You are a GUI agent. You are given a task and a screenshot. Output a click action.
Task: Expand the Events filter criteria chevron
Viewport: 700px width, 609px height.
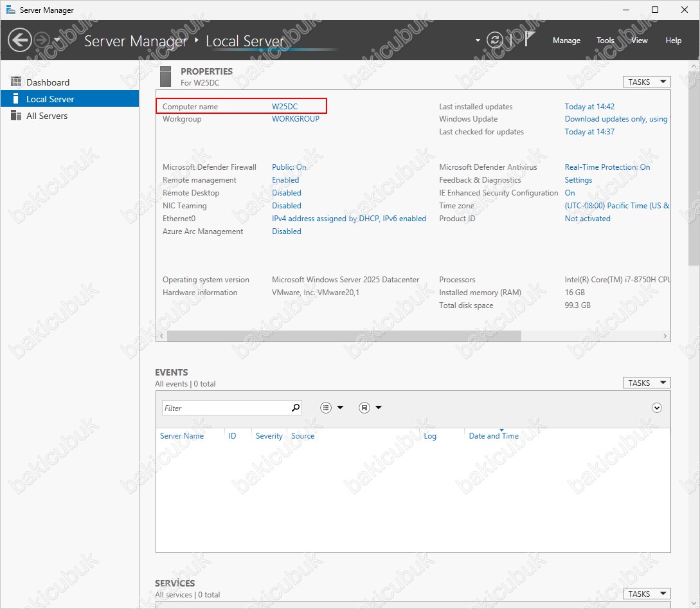(x=657, y=408)
